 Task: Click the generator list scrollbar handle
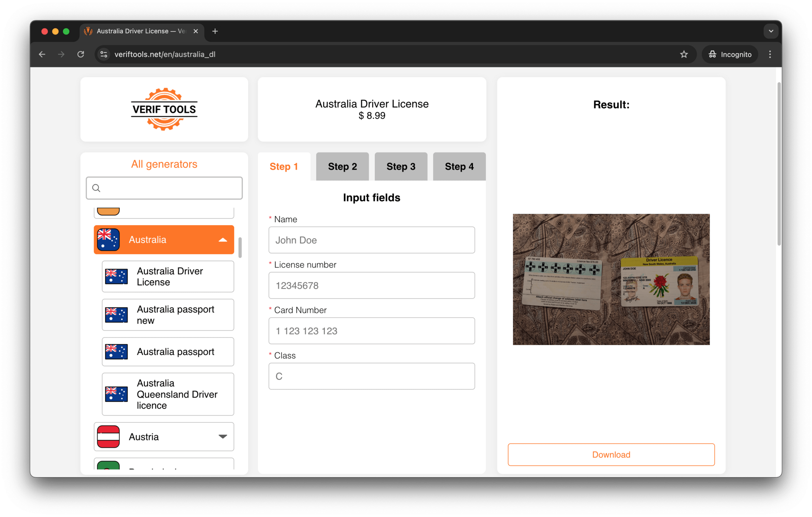tap(240, 248)
